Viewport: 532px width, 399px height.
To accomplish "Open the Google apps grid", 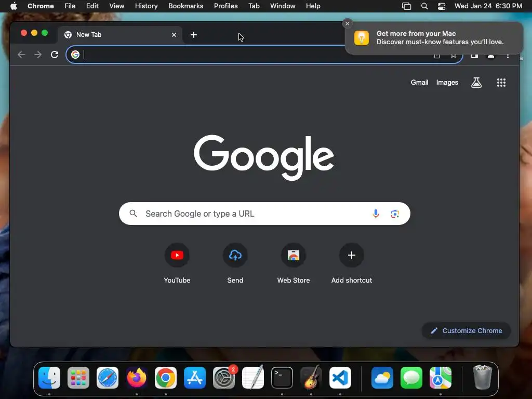I will [x=501, y=83].
